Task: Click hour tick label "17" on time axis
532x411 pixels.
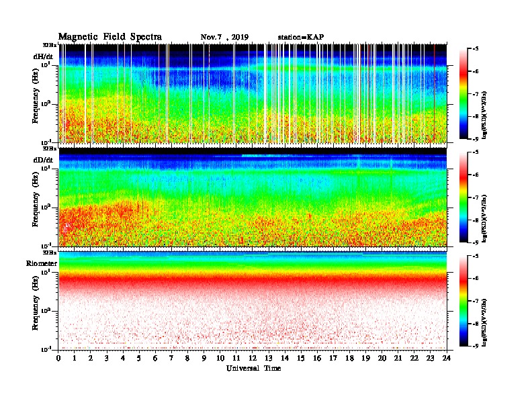Action: tap(334, 359)
